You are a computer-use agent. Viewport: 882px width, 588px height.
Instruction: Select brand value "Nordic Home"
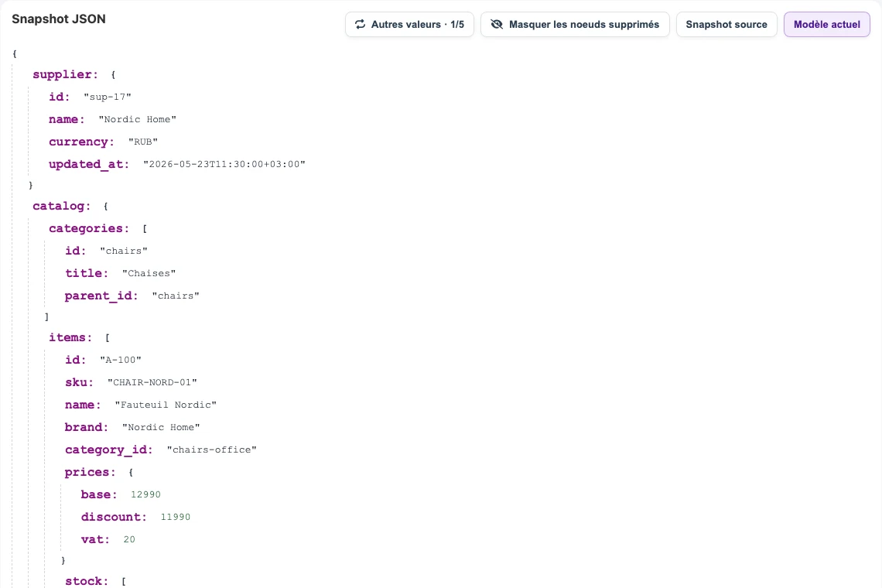[161, 428]
